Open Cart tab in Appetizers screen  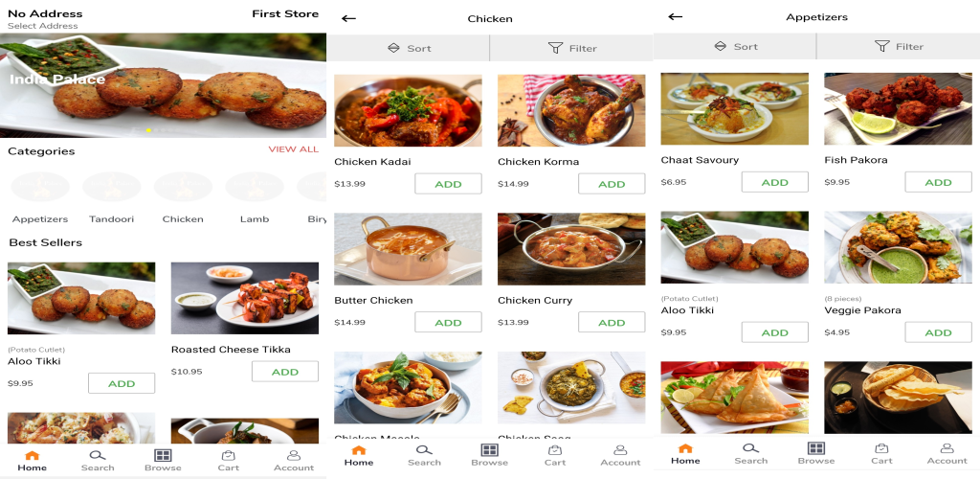coord(881,453)
